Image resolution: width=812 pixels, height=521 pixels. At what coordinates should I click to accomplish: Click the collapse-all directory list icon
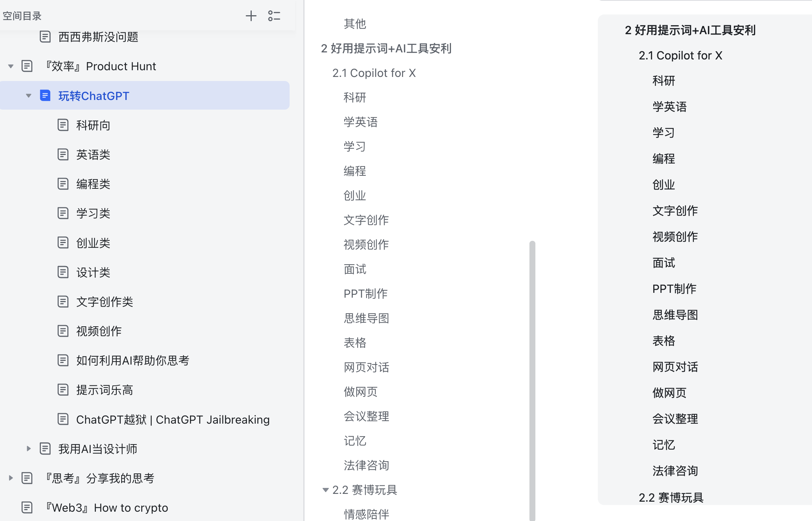274,16
